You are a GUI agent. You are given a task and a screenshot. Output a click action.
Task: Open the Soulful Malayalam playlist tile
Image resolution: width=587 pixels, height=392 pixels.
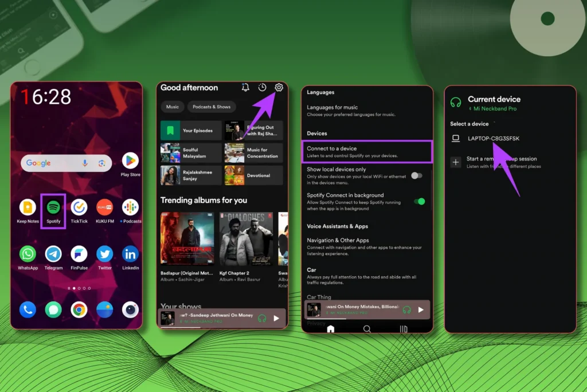(x=191, y=153)
